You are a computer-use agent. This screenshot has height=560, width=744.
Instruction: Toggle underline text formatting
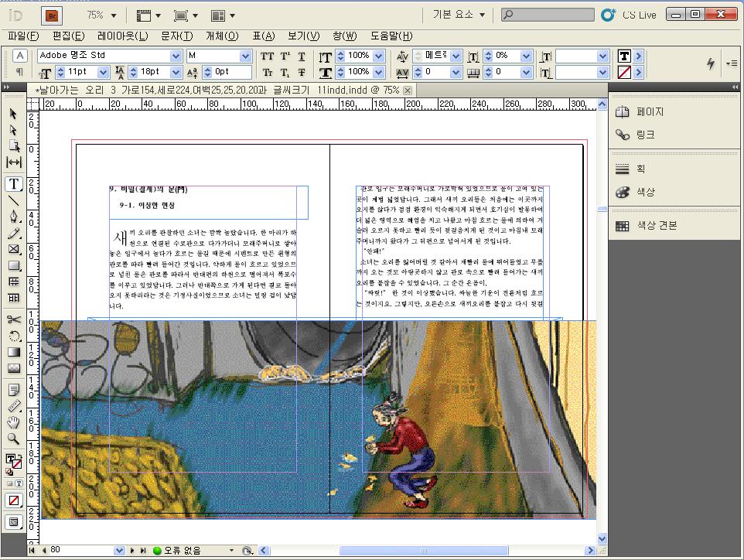pyautogui.click(x=302, y=56)
